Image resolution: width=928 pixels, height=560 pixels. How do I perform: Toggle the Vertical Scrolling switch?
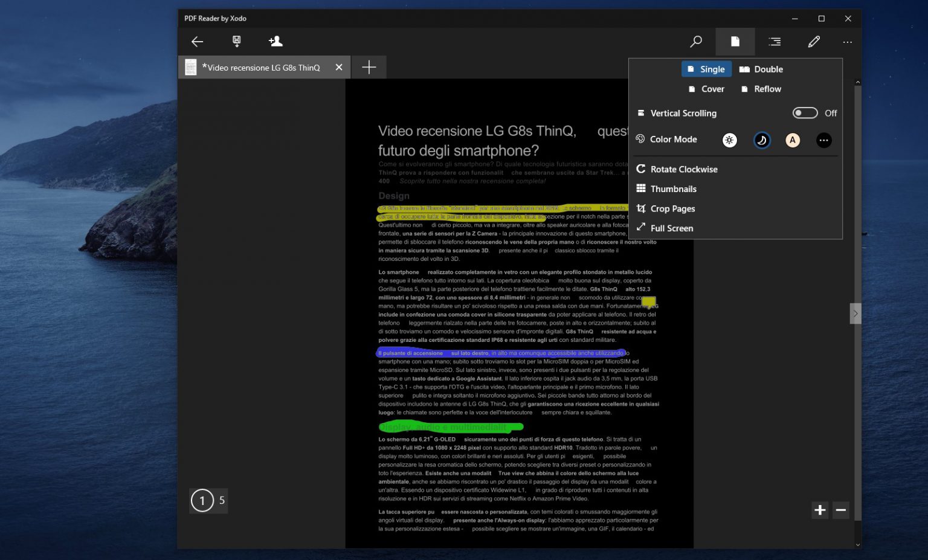805,113
